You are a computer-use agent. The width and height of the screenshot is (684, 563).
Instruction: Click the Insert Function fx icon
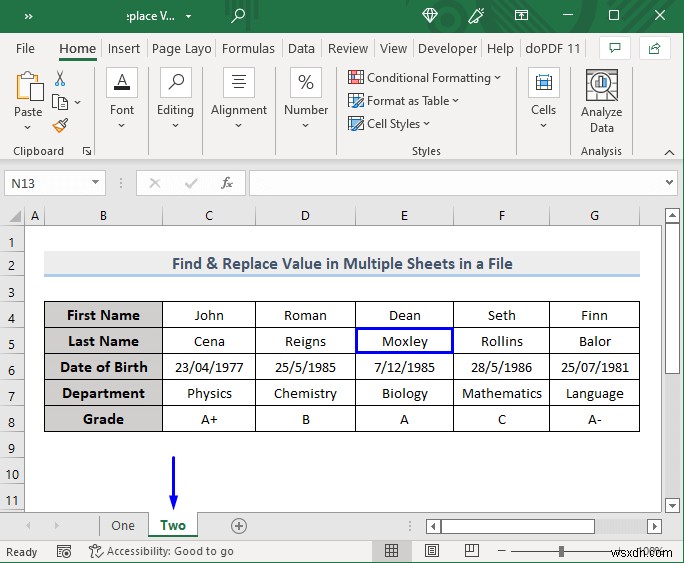coord(227,183)
